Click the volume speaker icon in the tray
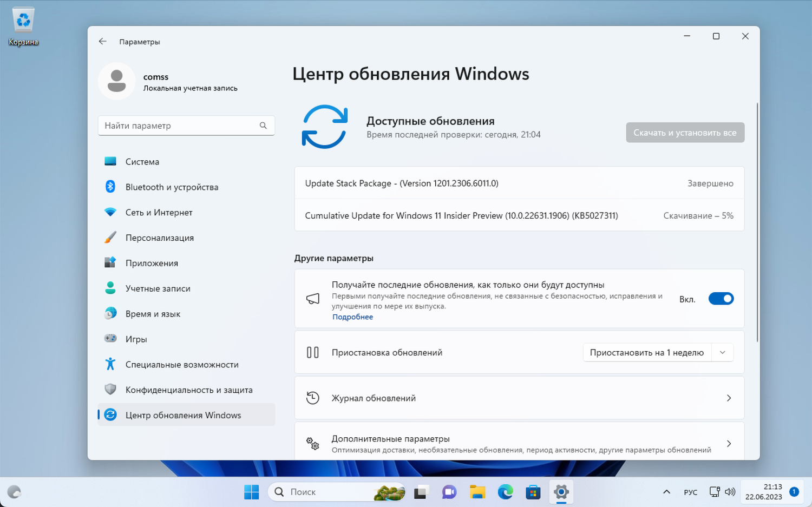 pos(730,492)
